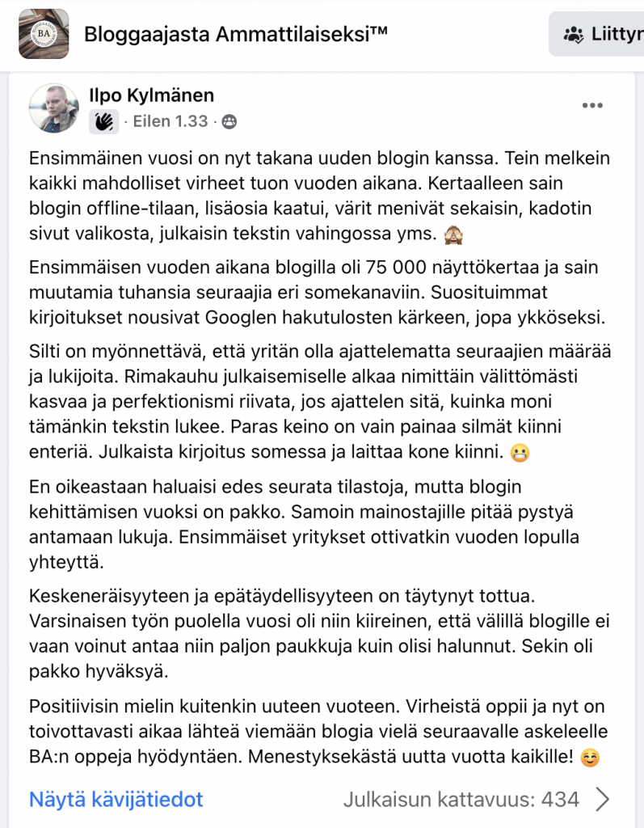Image resolution: width=644 pixels, height=828 pixels.
Task: Open the Bloggaajasta Ammattilaiseksi group page title
Action: (236, 34)
